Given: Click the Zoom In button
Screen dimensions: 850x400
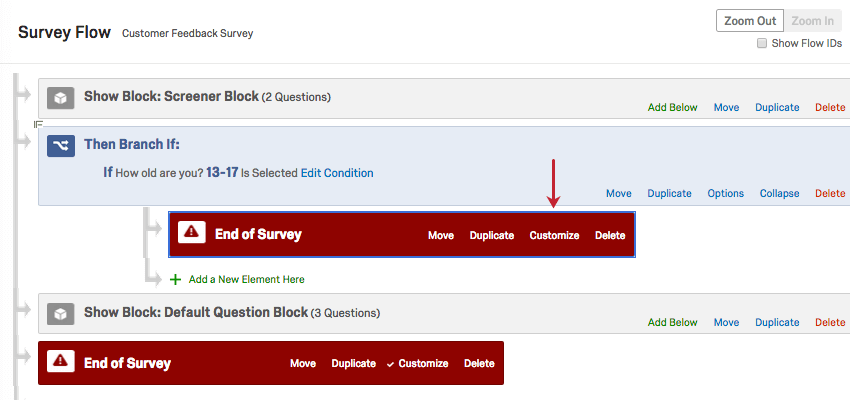Looking at the screenshot, I should [813, 21].
